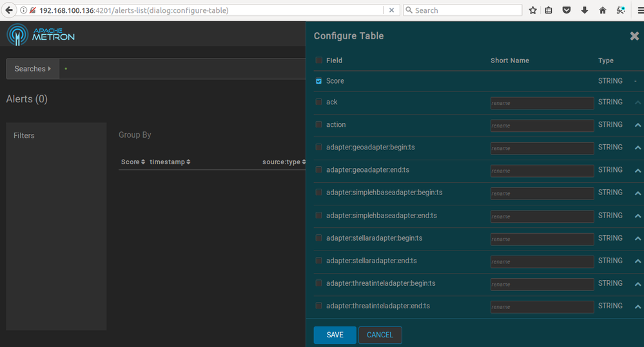Click the CANCEL button

pos(380,335)
